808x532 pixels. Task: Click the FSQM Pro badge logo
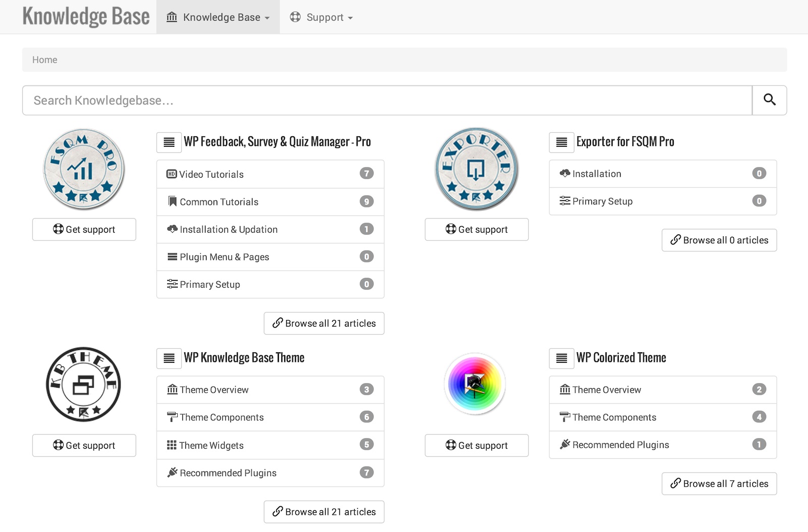[x=84, y=169]
